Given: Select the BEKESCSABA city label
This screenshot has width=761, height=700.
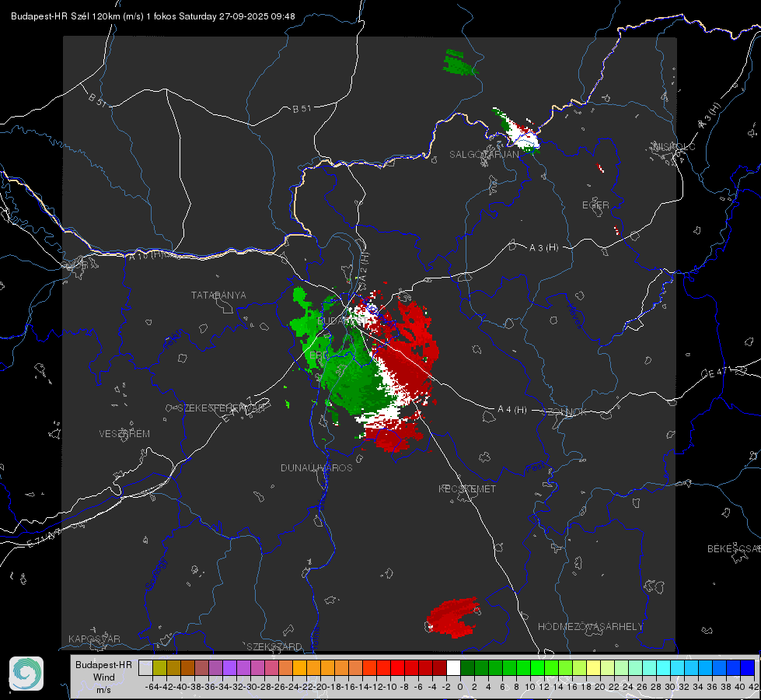Looking at the screenshot, I should 734,549.
